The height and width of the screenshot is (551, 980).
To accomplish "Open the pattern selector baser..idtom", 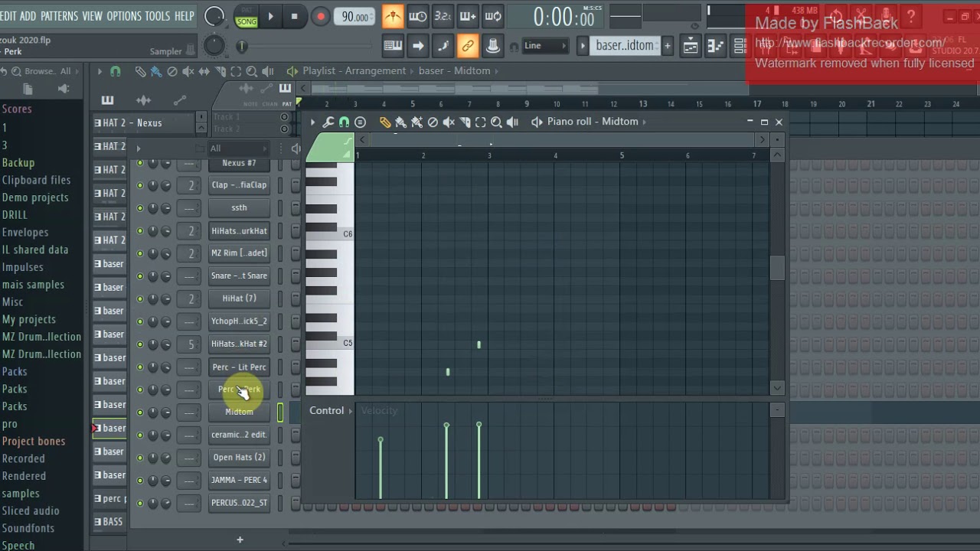I will 625,46.
